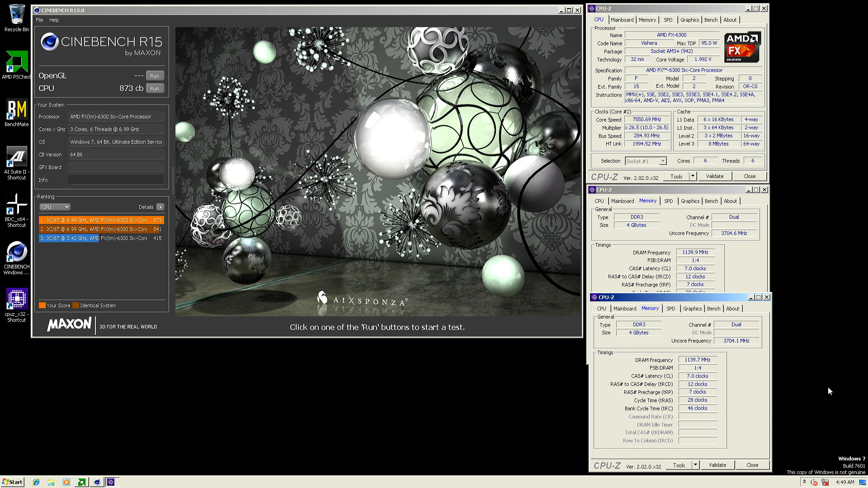The image size is (868, 488).
Task: Open Socket #1 selection dropdown
Action: point(646,161)
